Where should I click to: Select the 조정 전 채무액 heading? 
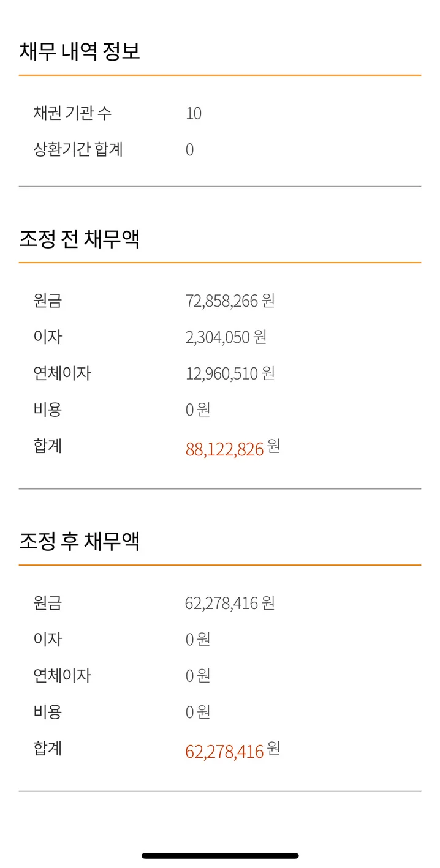pyautogui.click(x=80, y=239)
